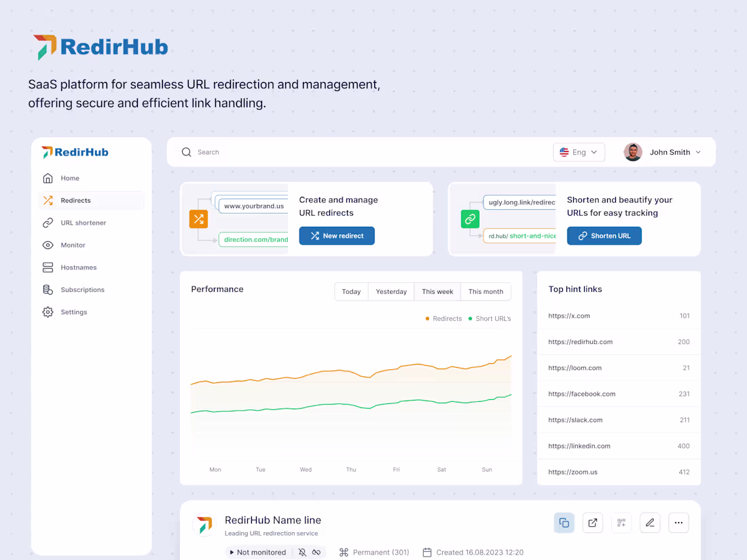Select the This month tab
The width and height of the screenshot is (747, 560).
tap(486, 291)
